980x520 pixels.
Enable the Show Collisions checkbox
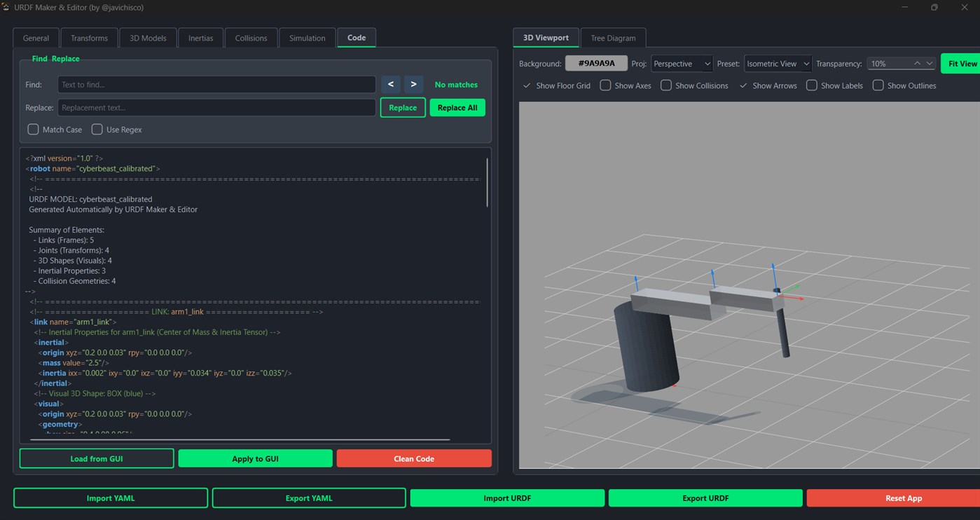pyautogui.click(x=666, y=85)
